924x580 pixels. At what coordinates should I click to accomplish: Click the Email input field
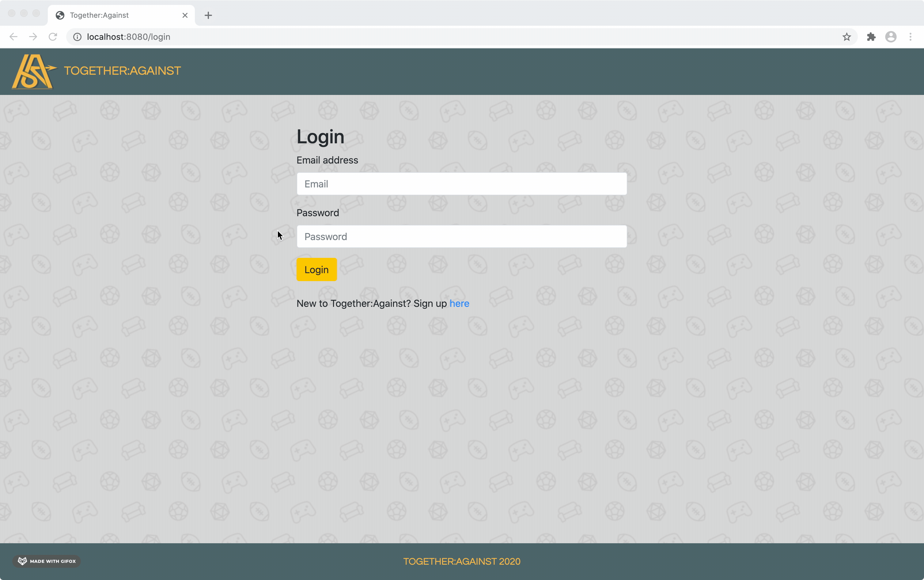(461, 184)
